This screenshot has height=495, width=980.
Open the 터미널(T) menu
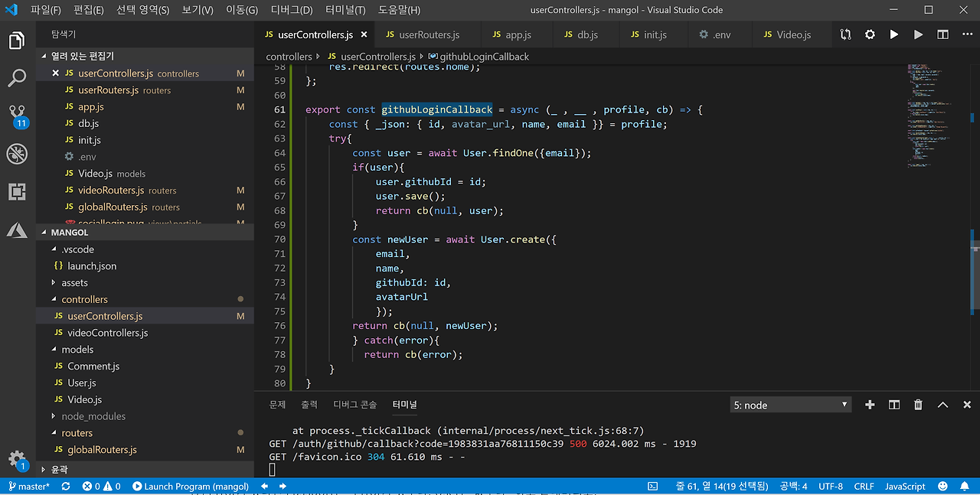[345, 10]
